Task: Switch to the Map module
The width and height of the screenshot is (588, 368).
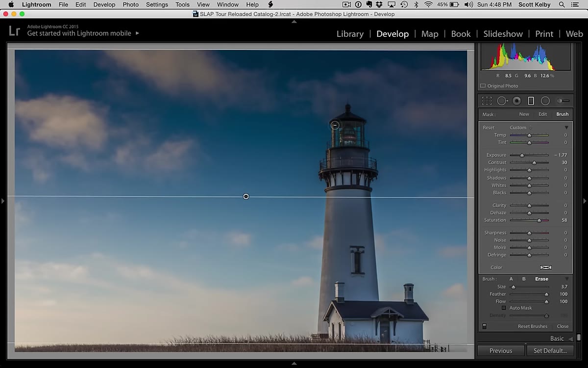Action: pos(430,34)
